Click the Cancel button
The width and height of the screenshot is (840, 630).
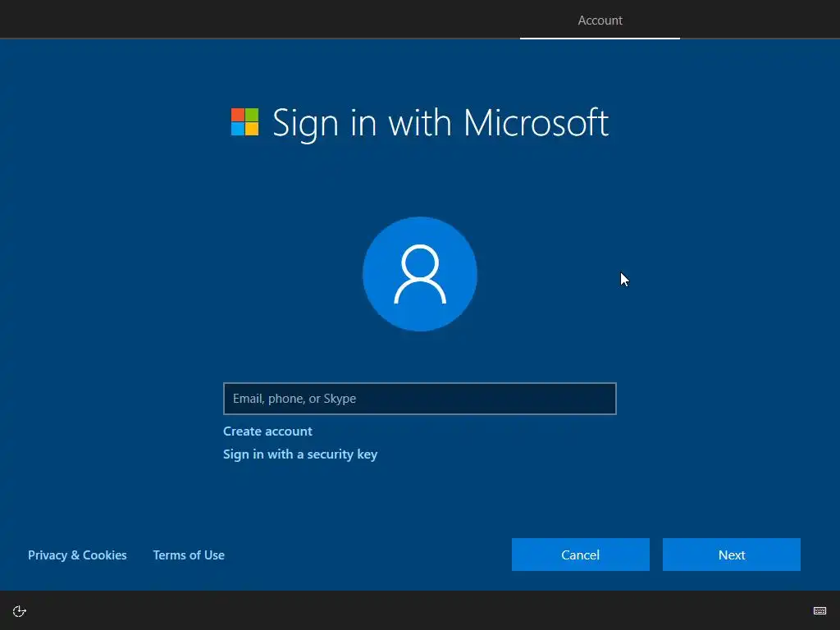click(581, 555)
